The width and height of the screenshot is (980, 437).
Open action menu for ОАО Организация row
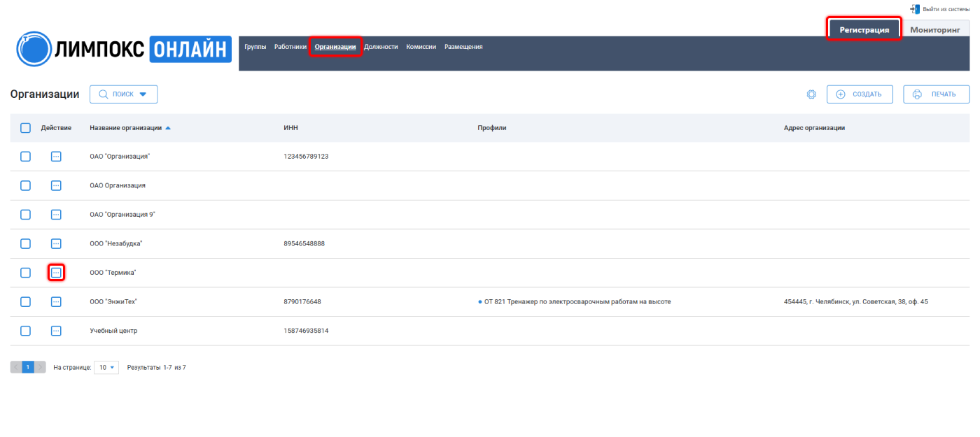pos(56,185)
